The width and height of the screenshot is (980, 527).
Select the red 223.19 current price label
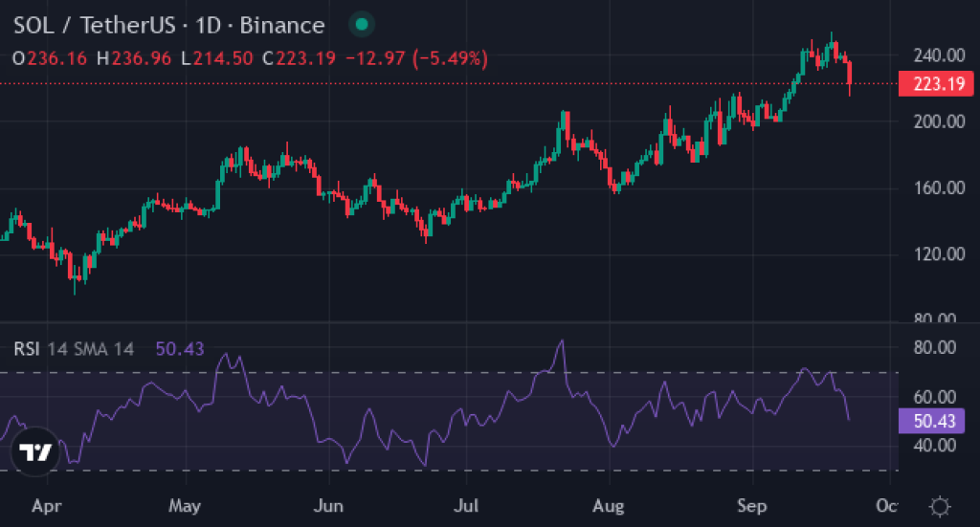tap(936, 83)
